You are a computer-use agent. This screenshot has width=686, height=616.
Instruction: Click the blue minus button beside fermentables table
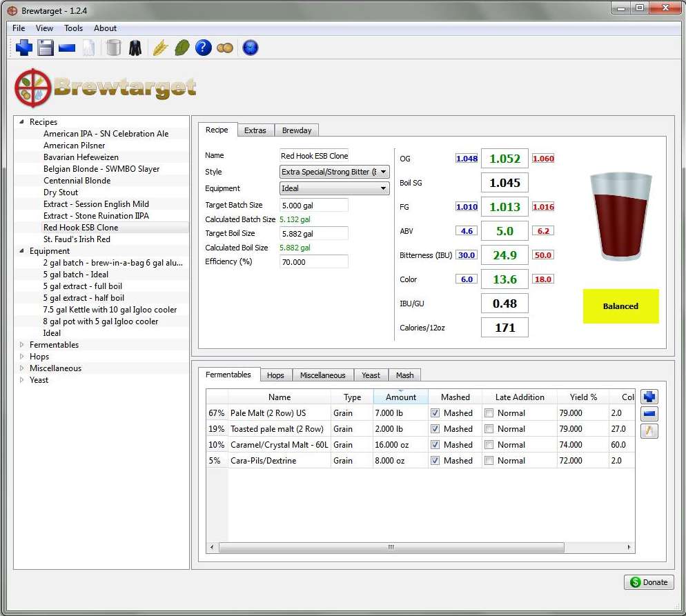(x=649, y=414)
